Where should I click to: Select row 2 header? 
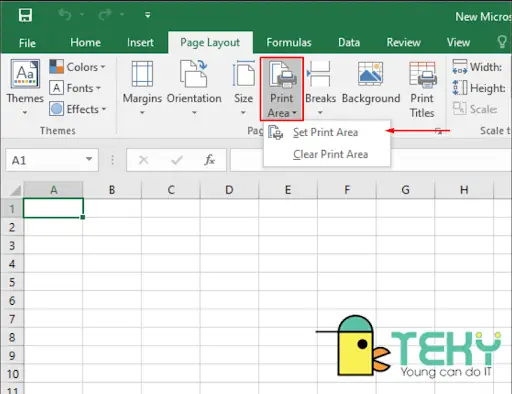click(12, 227)
